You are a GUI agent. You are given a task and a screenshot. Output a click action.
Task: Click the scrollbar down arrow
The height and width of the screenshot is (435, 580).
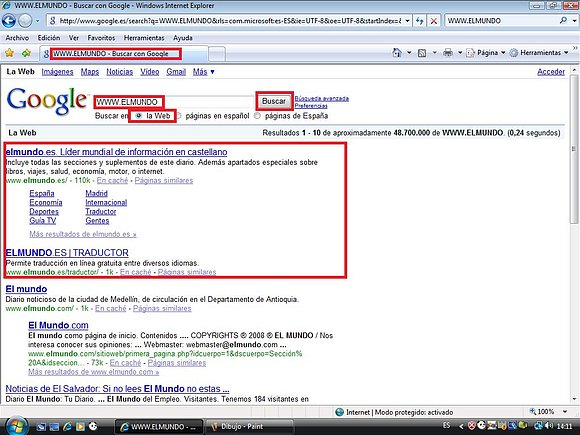574,399
